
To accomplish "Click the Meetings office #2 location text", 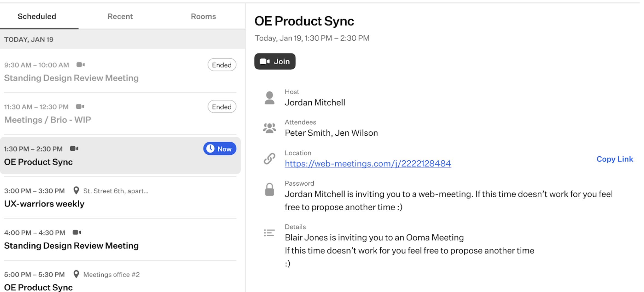I will click(112, 275).
